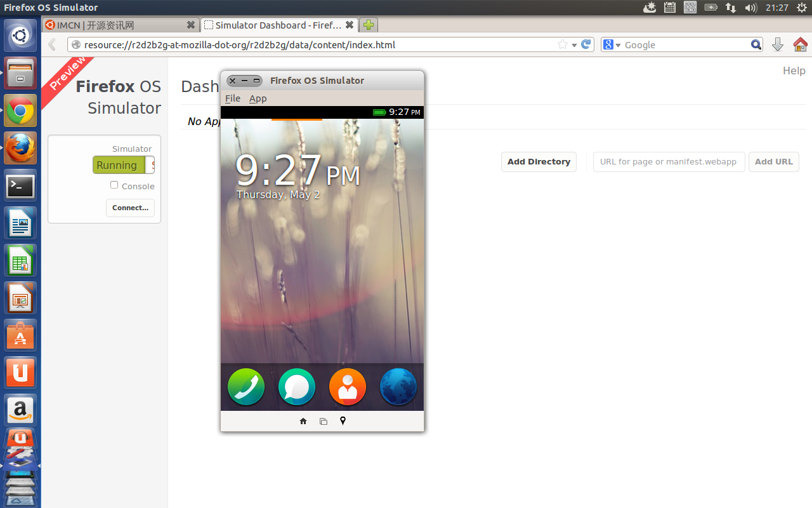The height and width of the screenshot is (508, 812).
Task: Minimize the Firefox OS Simulator window
Action: [244, 81]
